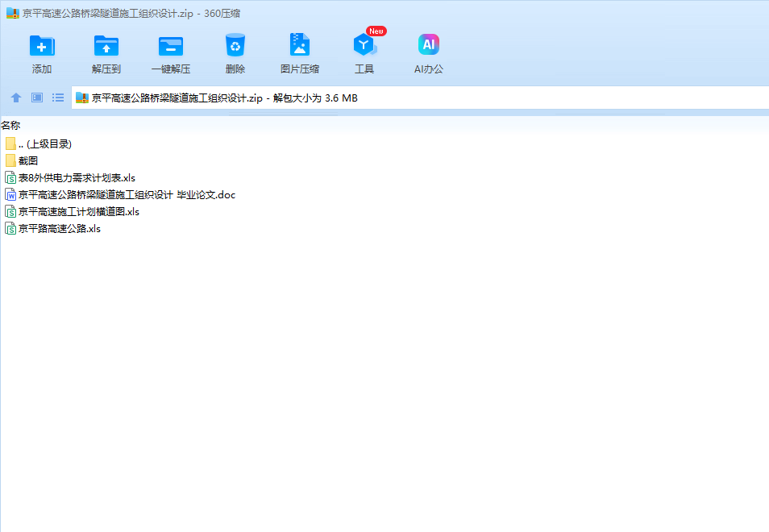
Task: Click the folder icon next to 截图
Action: coord(10,160)
